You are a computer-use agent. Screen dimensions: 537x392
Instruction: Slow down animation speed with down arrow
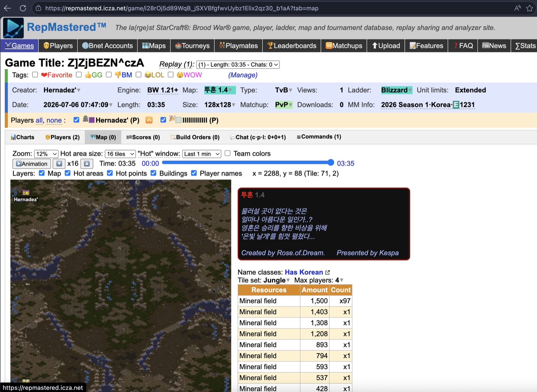(59, 164)
